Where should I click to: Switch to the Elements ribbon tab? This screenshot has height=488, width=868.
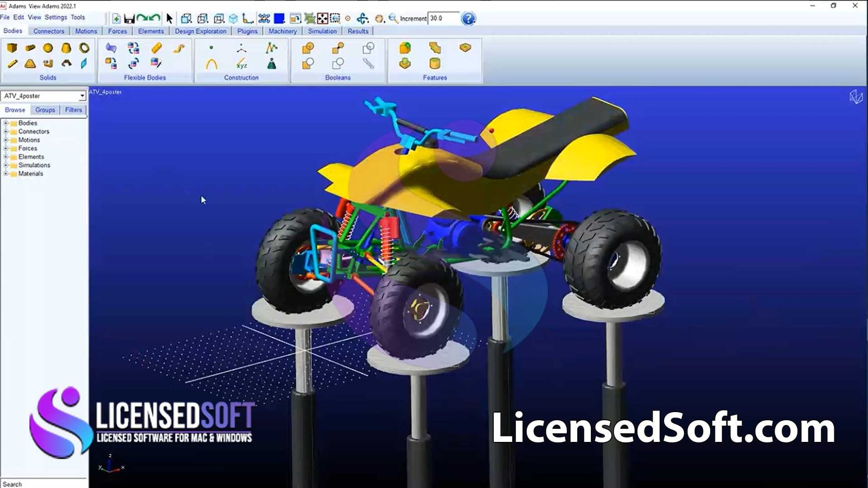click(151, 31)
